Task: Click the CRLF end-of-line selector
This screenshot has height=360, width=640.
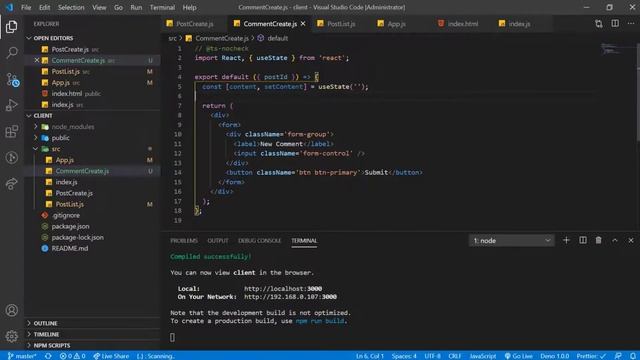Action: point(454,356)
